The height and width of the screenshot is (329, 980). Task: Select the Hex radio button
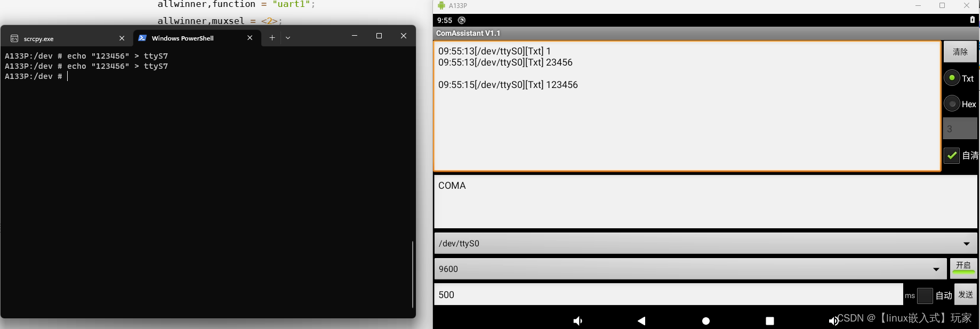point(952,103)
